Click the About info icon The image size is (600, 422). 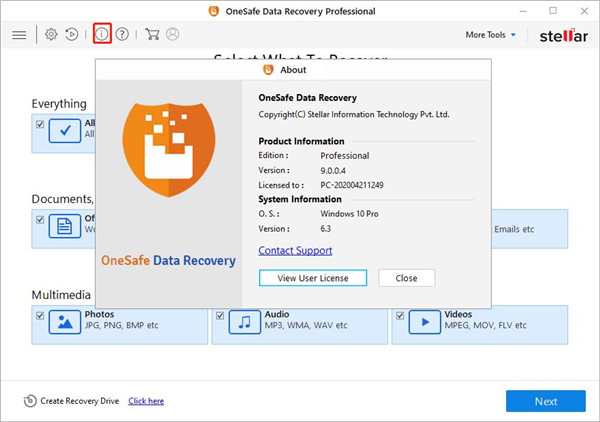pyautogui.click(x=102, y=34)
